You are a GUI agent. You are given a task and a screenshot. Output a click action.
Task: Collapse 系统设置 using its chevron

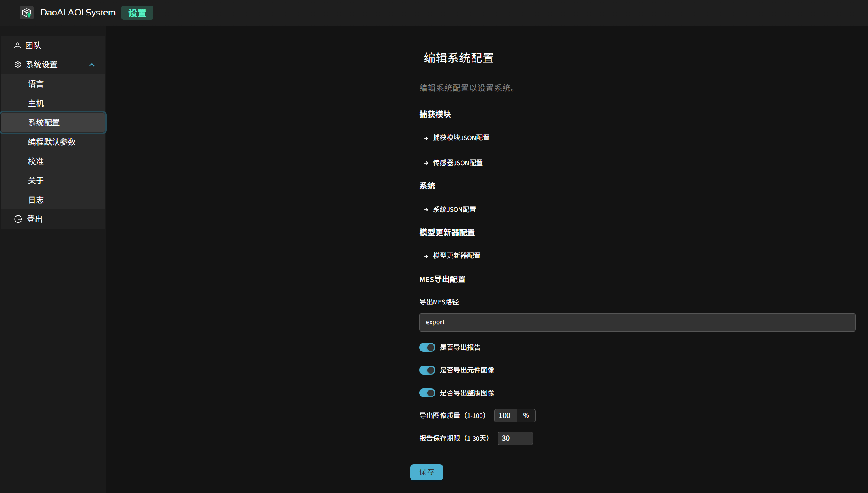coord(92,65)
